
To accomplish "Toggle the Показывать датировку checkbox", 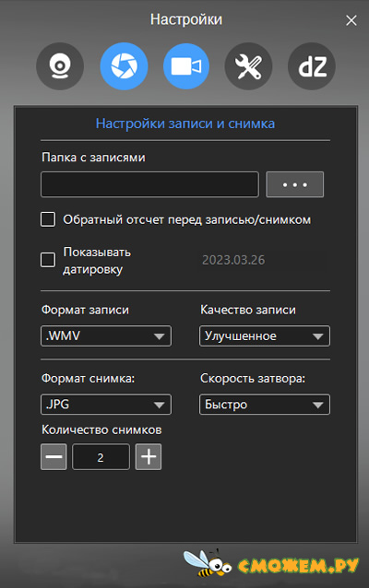I will [48, 260].
